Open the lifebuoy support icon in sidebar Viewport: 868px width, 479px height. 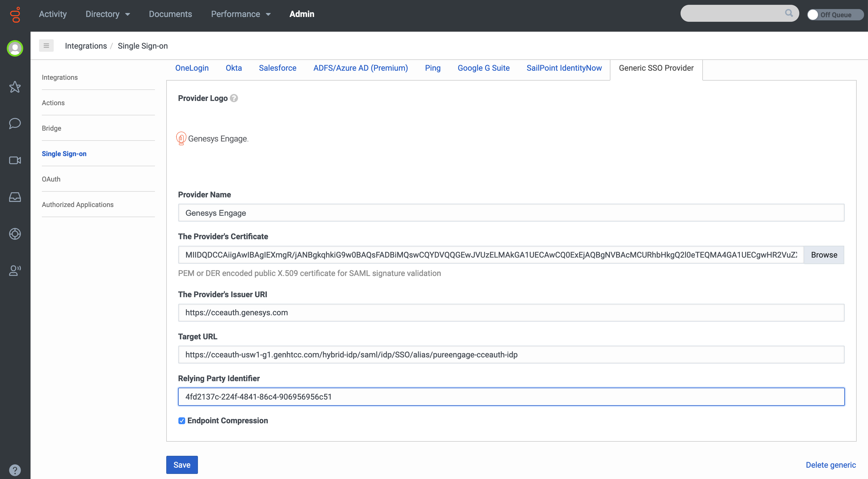(x=15, y=234)
